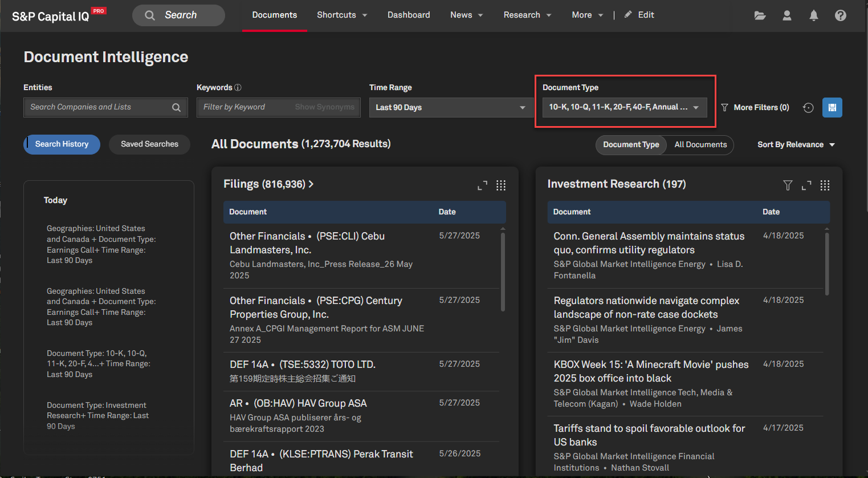This screenshot has height=478, width=868.
Task: Expand the Research menu
Action: click(527, 15)
